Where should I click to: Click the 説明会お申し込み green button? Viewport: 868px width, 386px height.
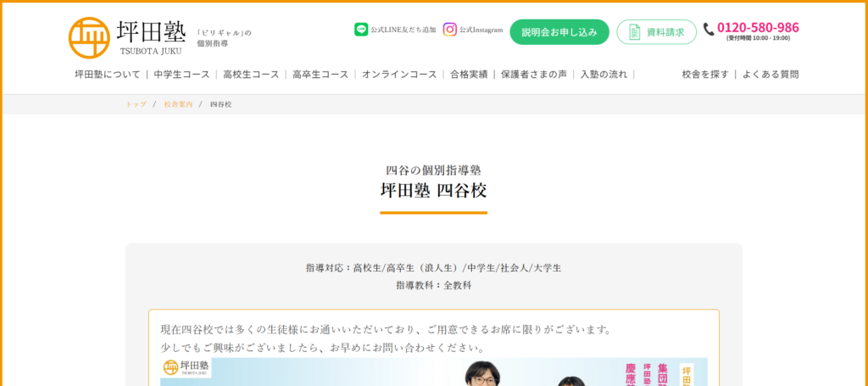tap(559, 32)
